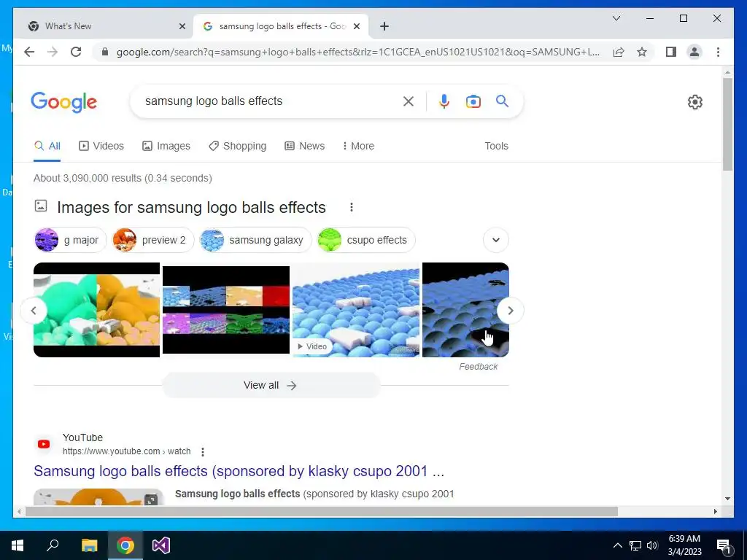
Task: Show previous images in carousel
Action: [34, 311]
